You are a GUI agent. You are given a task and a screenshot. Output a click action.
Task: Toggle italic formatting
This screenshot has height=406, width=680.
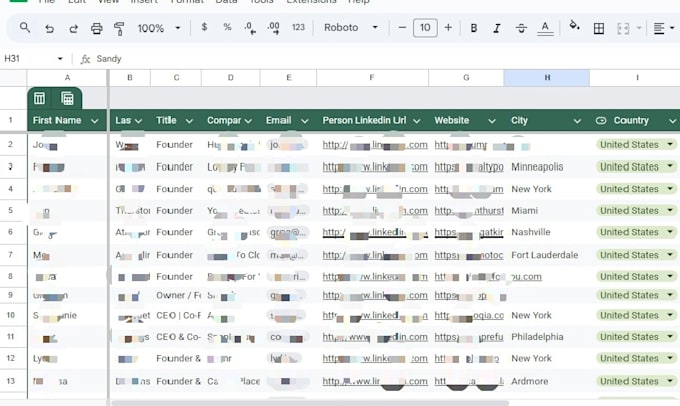tap(497, 28)
